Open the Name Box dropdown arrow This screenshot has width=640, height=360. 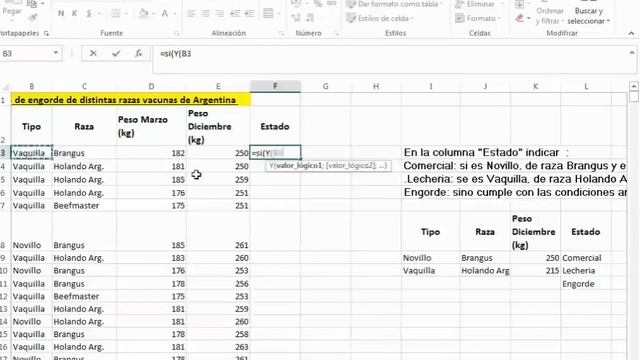(x=56, y=53)
